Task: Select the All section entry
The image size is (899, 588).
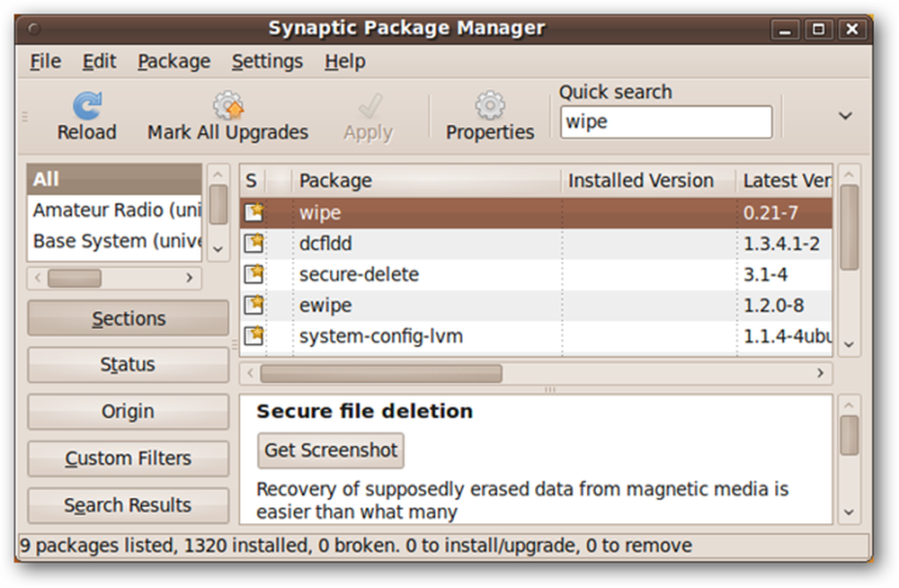Action: point(115,179)
